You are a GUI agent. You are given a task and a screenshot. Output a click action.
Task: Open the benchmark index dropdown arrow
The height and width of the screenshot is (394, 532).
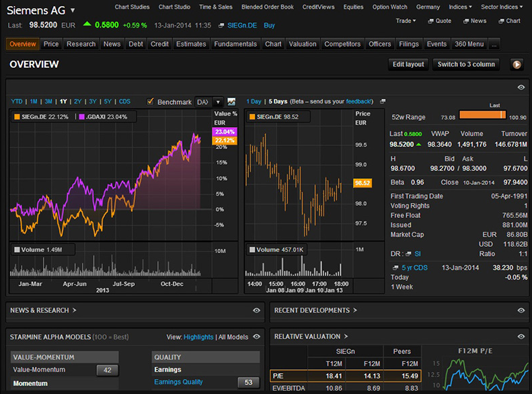(x=217, y=102)
